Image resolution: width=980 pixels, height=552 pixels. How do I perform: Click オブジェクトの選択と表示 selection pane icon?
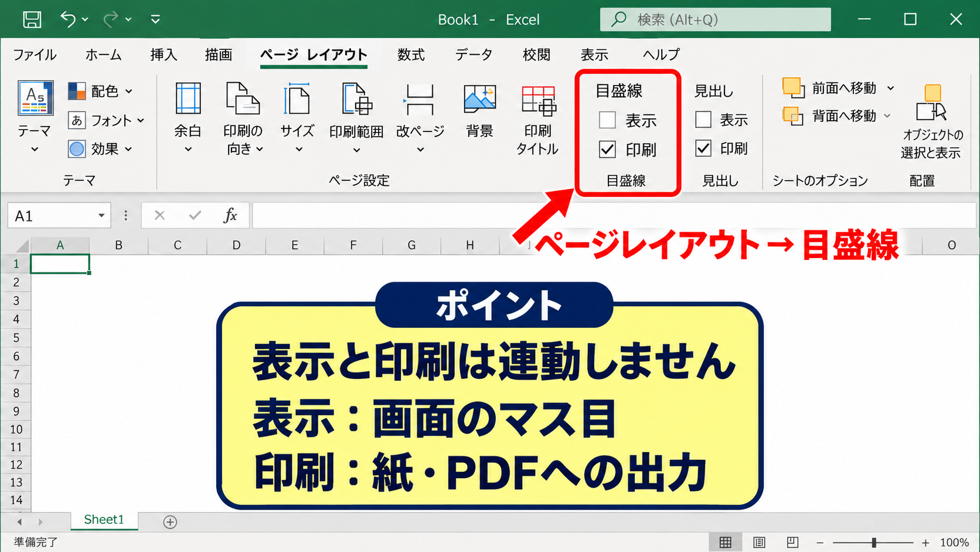pos(932,121)
